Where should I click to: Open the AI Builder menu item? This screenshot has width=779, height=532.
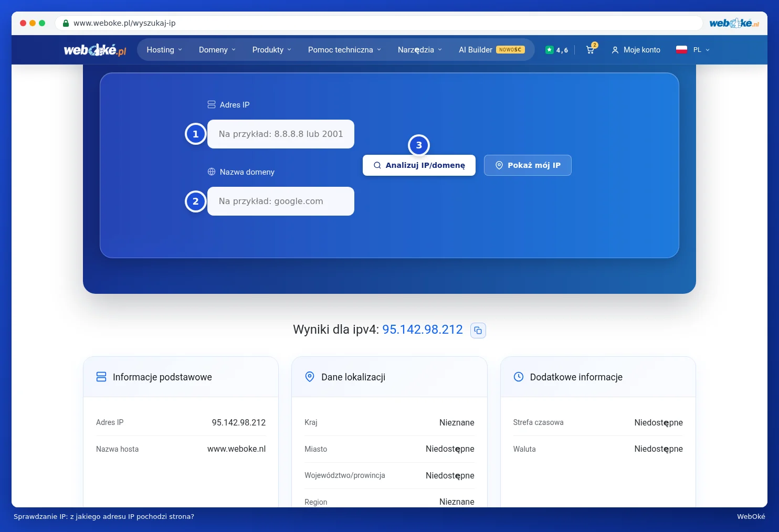[491, 50]
